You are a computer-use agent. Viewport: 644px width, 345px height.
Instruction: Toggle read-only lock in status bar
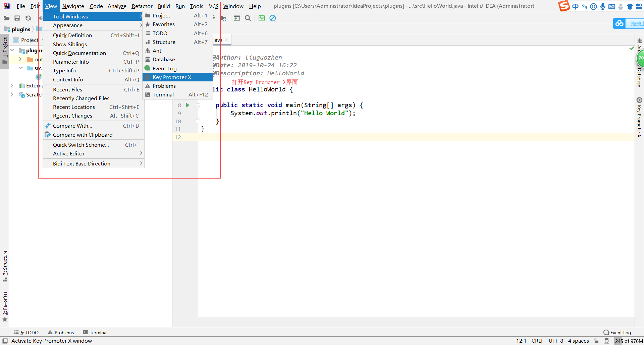coord(596,341)
